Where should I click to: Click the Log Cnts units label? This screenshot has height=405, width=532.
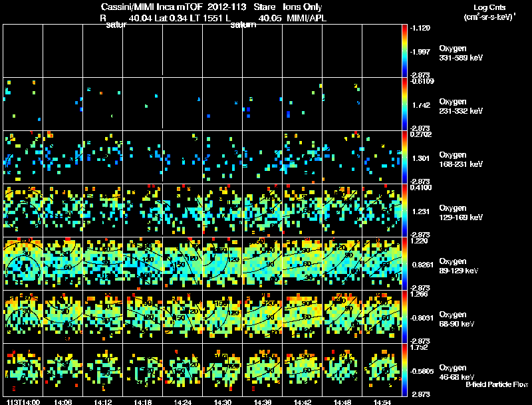pos(489,12)
